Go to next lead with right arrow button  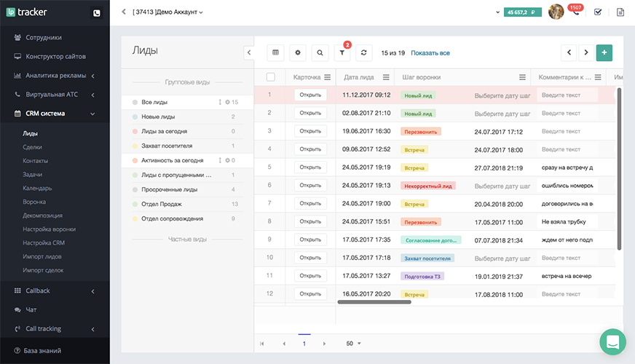[586, 52]
